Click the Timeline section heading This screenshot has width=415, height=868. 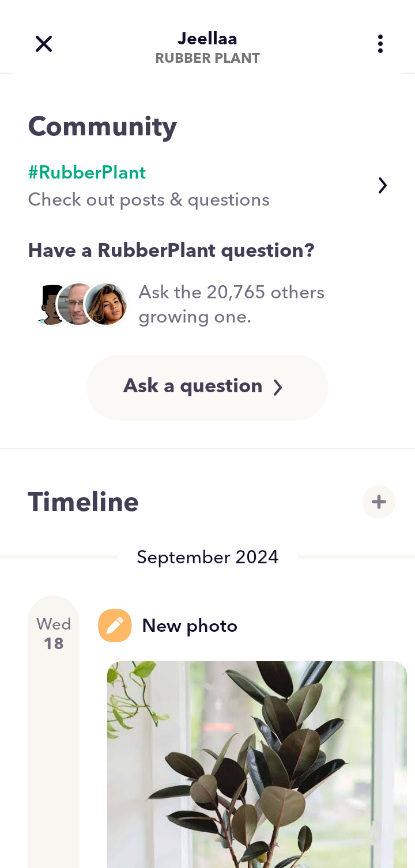84,502
